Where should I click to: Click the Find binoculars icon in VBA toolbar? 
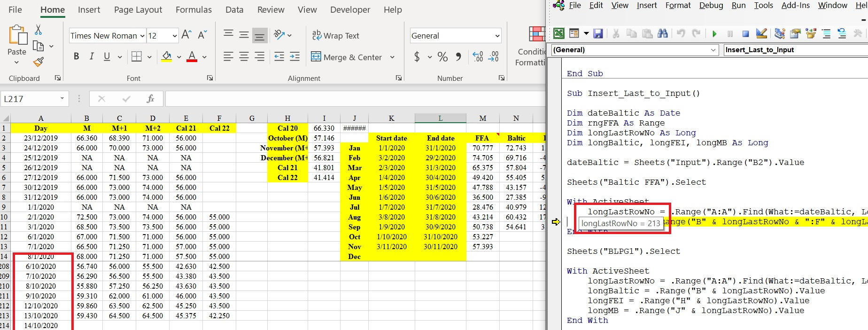coord(663,33)
